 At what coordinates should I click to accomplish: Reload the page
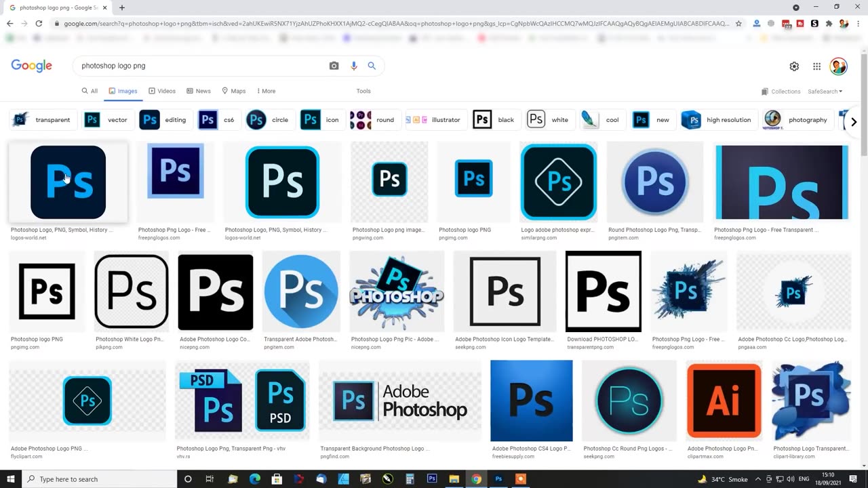[39, 24]
